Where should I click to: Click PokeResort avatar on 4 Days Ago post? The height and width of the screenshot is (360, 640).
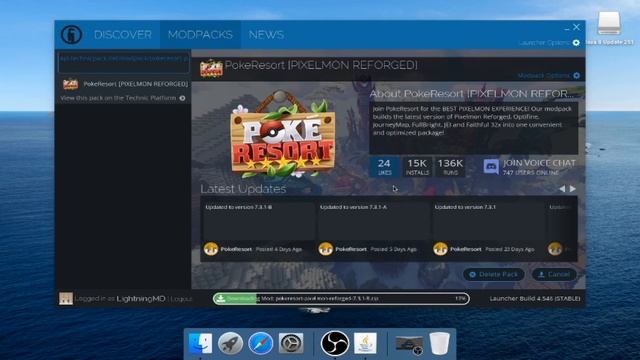point(211,249)
